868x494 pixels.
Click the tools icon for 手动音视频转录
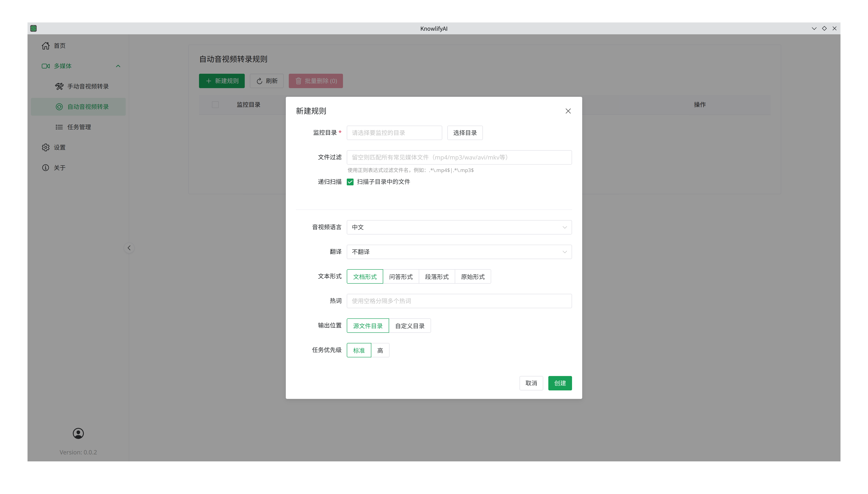pyautogui.click(x=59, y=86)
